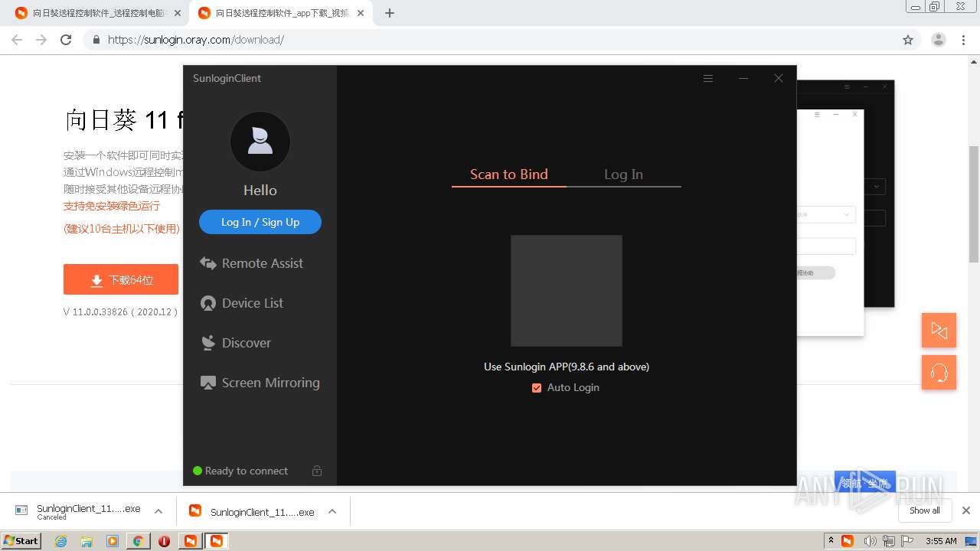Image resolution: width=980 pixels, height=551 pixels.
Task: Close the first Chrome tab
Action: point(178,13)
